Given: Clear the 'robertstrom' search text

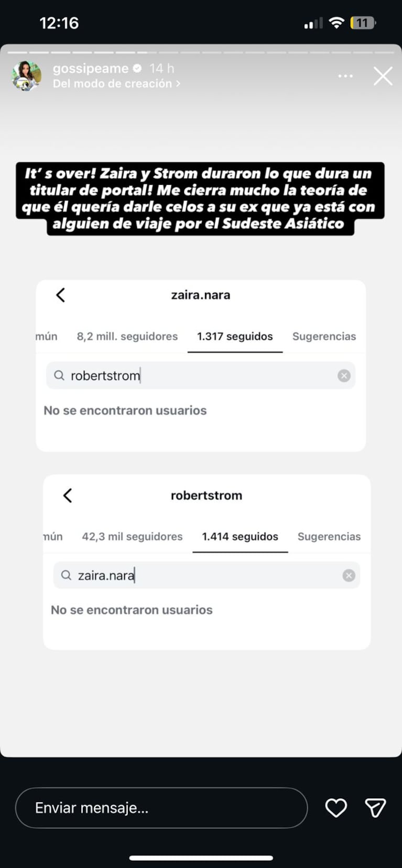Looking at the screenshot, I should pos(344,375).
